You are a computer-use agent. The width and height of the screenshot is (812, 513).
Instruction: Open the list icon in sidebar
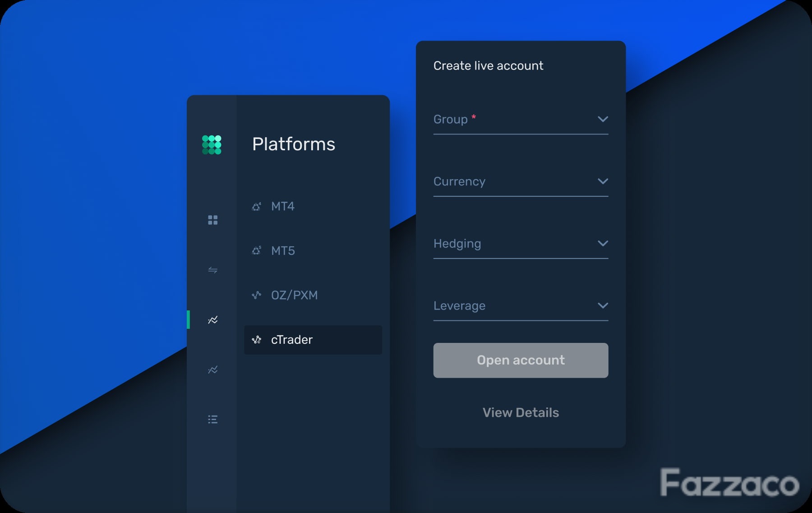[x=212, y=420]
